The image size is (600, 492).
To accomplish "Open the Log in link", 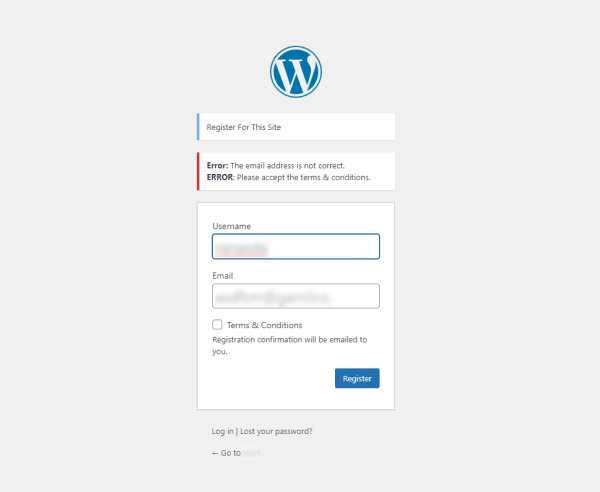I will point(222,431).
